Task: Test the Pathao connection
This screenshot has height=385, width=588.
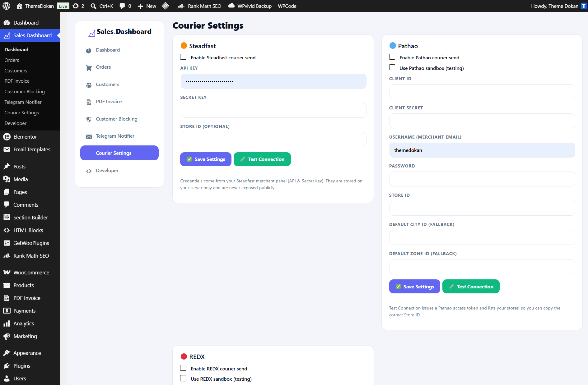Action: point(471,286)
